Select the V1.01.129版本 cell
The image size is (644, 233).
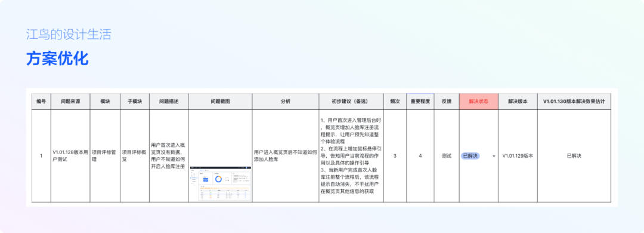coord(518,156)
